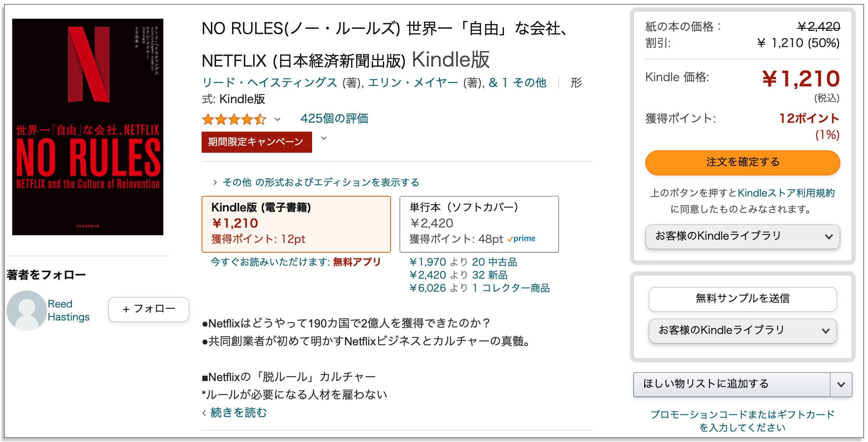868x442 pixels.
Task: Open the 425個の評価 reviews link
Action: pyautogui.click(x=334, y=119)
